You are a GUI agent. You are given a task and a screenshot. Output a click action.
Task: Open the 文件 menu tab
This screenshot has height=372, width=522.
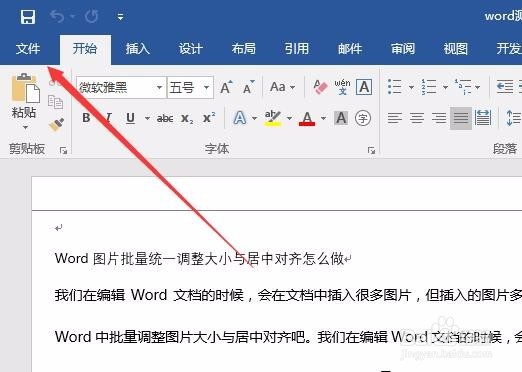(x=28, y=49)
